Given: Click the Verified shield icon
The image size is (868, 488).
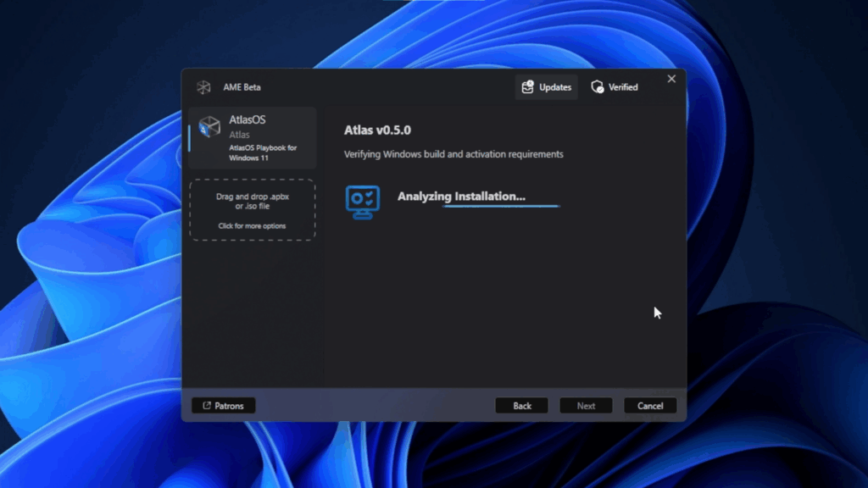Looking at the screenshot, I should point(598,86).
